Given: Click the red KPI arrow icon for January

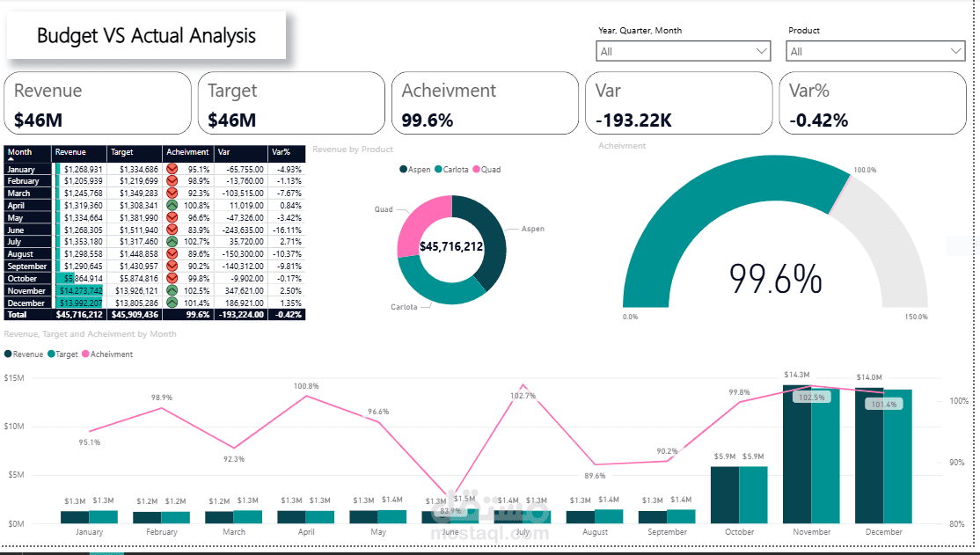Looking at the screenshot, I should 172,169.
